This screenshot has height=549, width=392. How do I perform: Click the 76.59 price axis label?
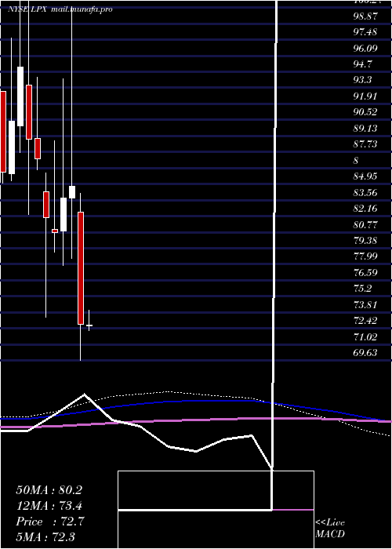(x=365, y=273)
